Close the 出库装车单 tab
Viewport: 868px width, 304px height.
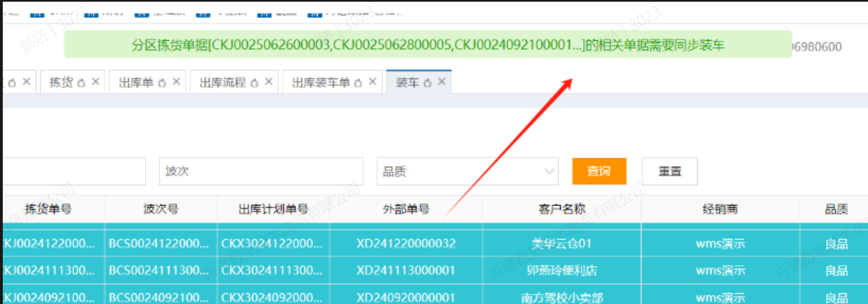click(x=373, y=82)
